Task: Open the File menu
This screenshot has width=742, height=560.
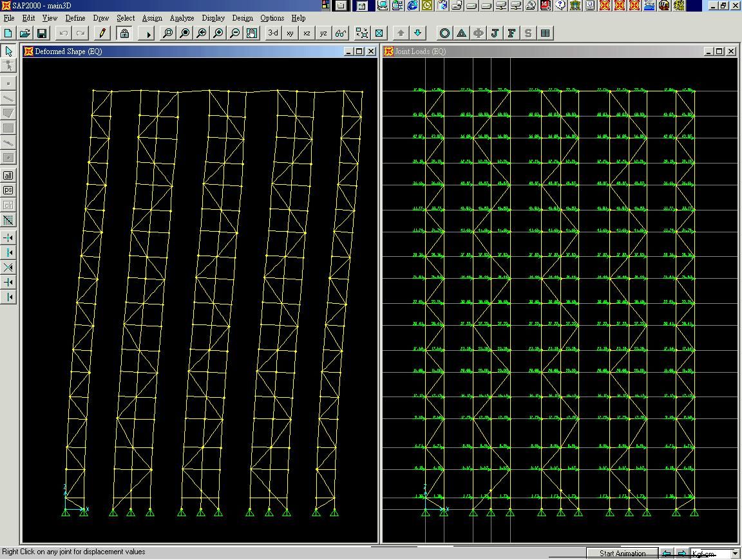Action: [9, 18]
